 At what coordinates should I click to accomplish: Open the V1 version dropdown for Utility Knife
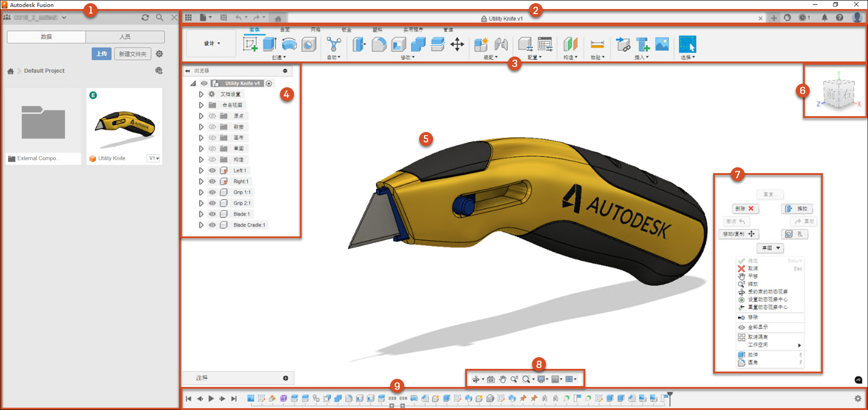(154, 158)
